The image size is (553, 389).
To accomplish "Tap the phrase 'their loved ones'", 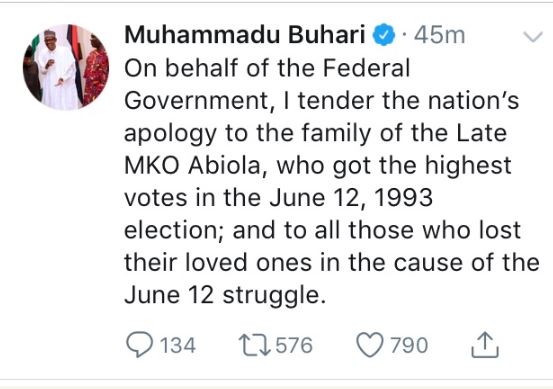I will pos(218,262).
